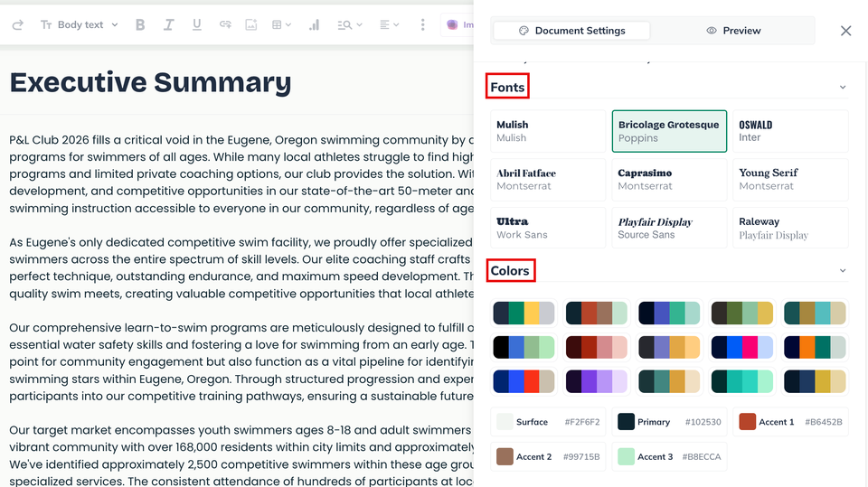Insert a link with the link icon
This screenshot has height=487, width=868.
click(225, 24)
